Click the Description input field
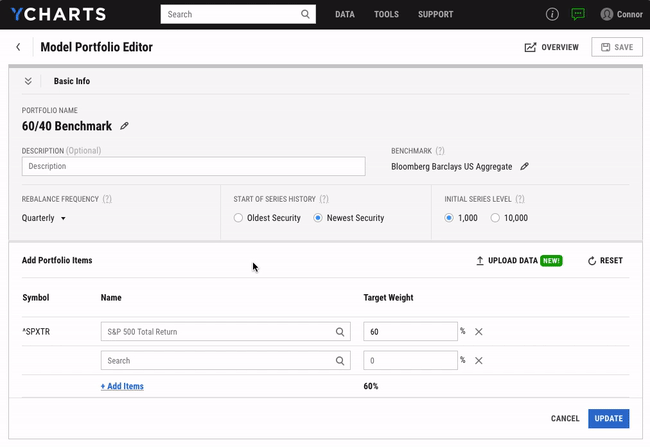The height and width of the screenshot is (447, 650). pos(194,166)
